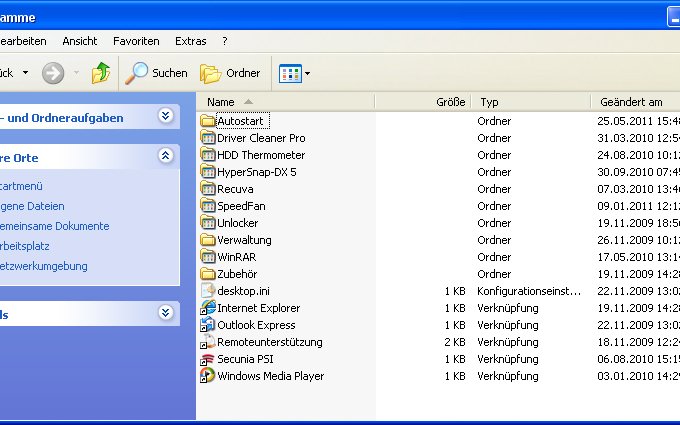Select the SpeedFan folder icon
Image resolution: width=680 pixels, height=425 pixels.
[x=208, y=206]
